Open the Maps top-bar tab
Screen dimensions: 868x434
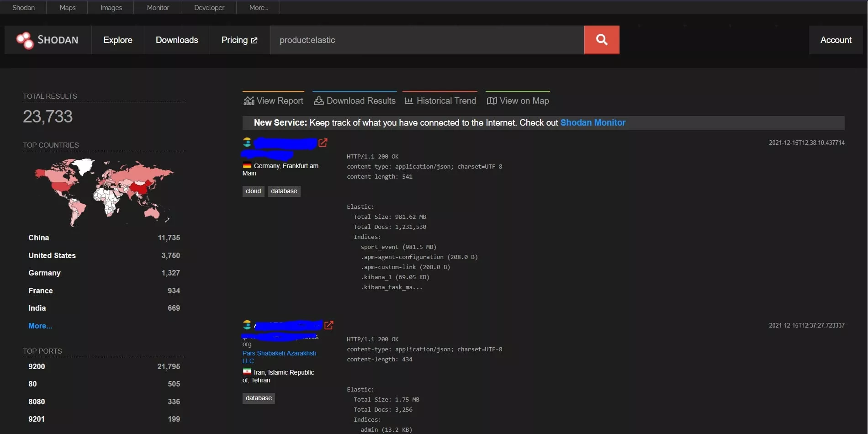pyautogui.click(x=68, y=7)
